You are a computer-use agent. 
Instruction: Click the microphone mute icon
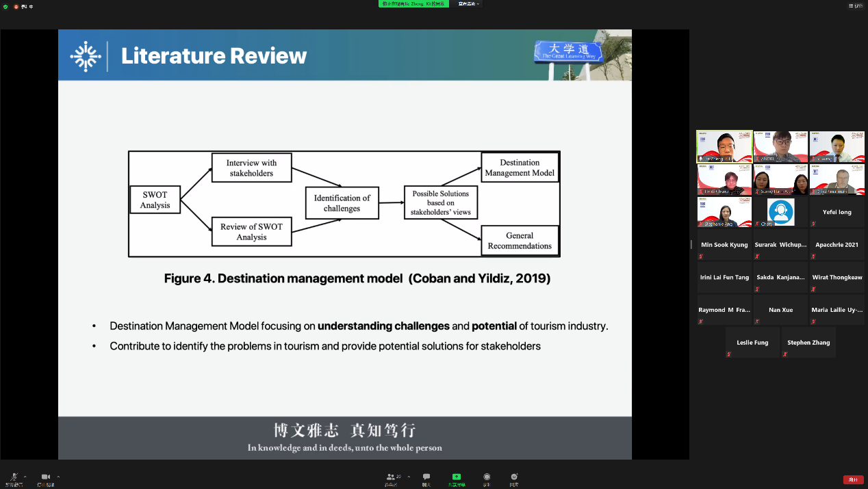[14, 477]
